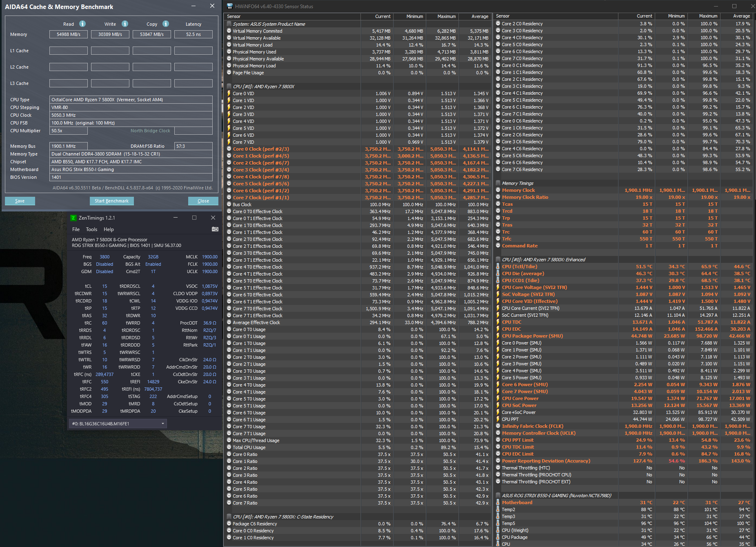Click the Close button in AIDA64 benchmark

[x=203, y=201]
